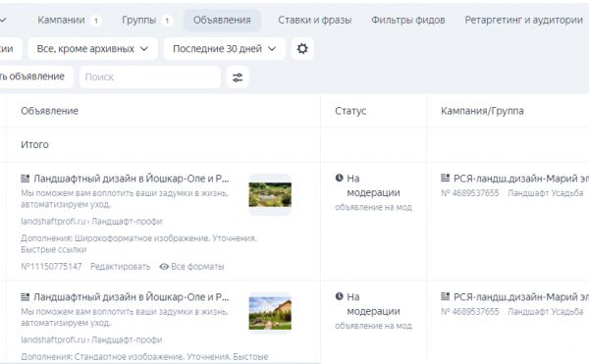Open the gear settings icon
The image size is (589, 364).
point(302,49)
